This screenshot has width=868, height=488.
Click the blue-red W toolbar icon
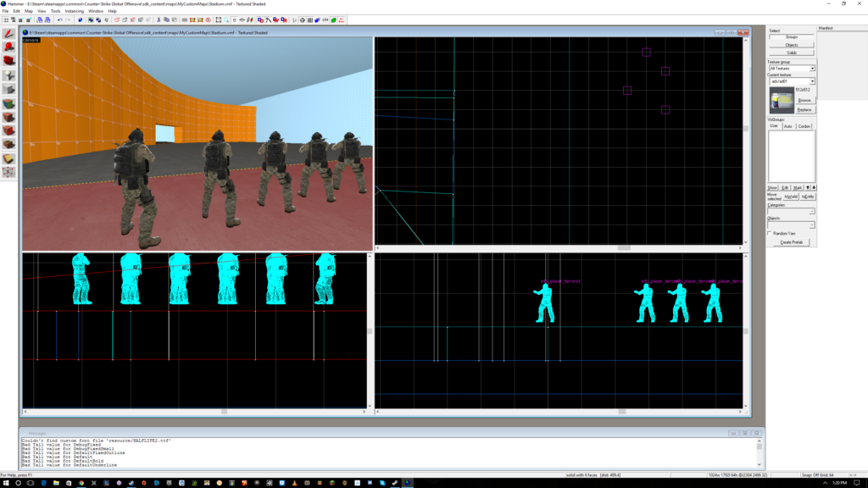coord(275,20)
